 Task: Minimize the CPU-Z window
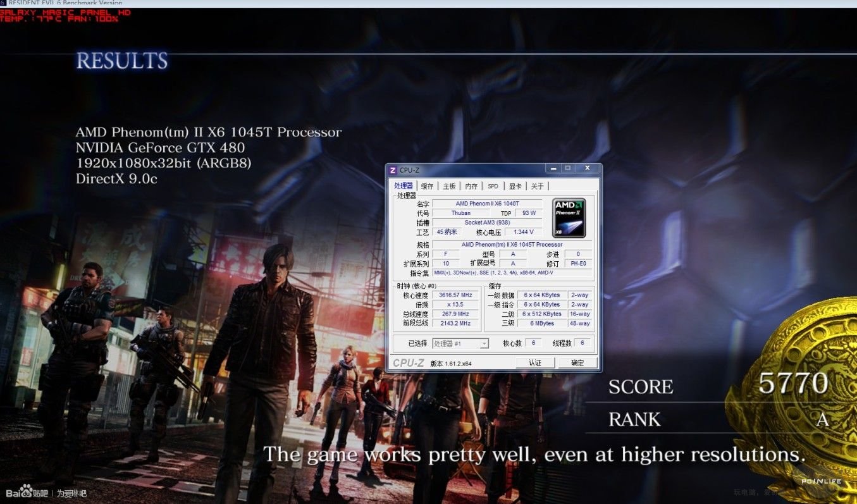(553, 168)
